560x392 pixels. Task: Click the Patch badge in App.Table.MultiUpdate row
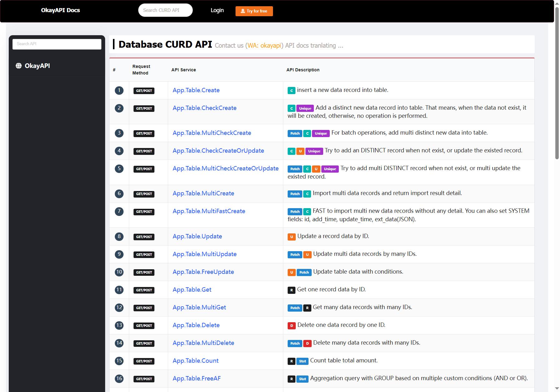coord(295,255)
